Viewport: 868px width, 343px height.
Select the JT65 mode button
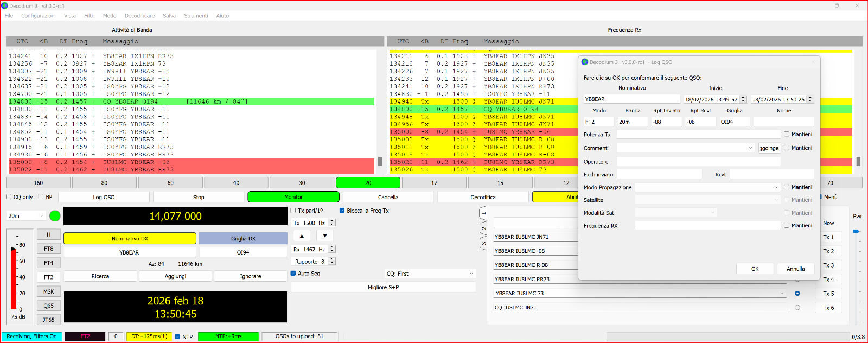(x=49, y=320)
